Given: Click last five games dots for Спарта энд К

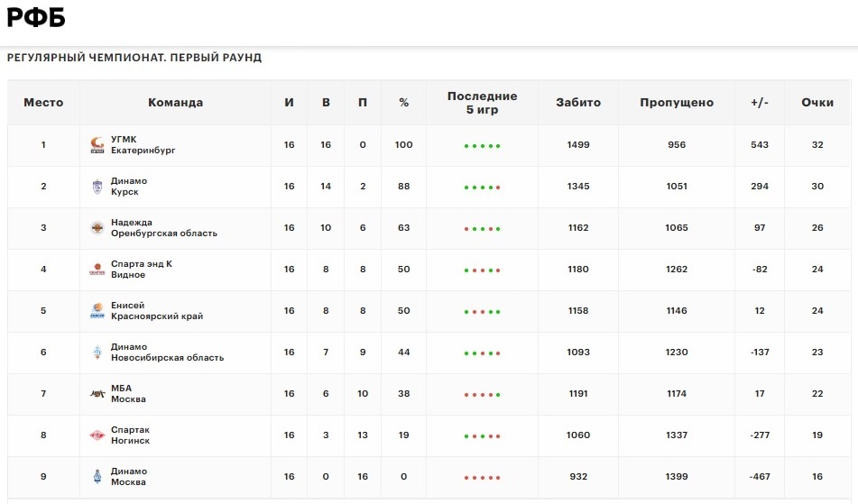Looking at the screenshot, I should pyautogui.click(x=482, y=270).
